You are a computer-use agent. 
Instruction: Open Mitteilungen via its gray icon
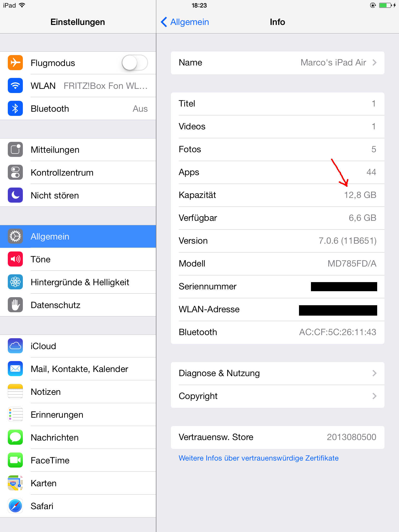tap(15, 149)
